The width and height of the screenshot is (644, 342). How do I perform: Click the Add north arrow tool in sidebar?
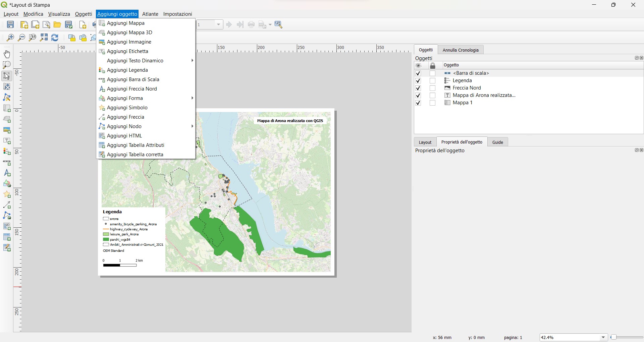click(7, 173)
